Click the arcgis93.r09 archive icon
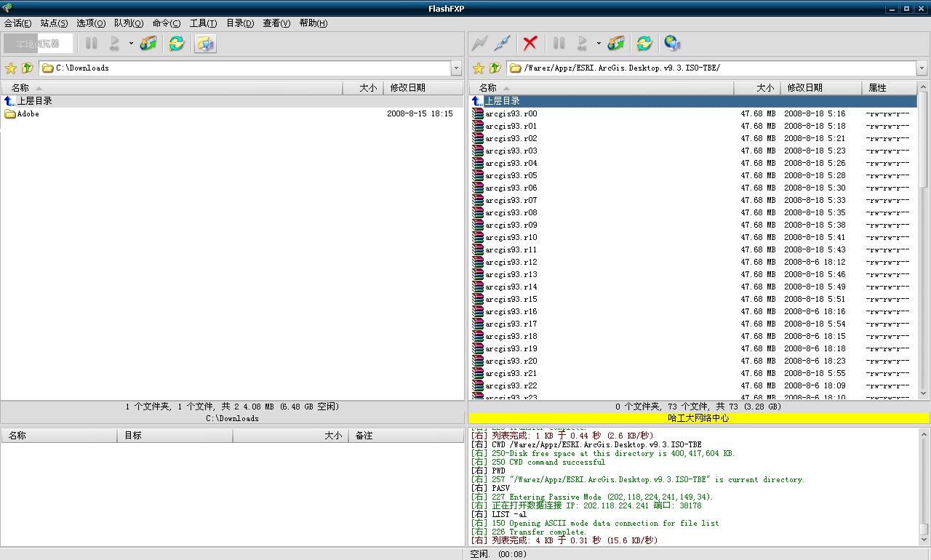Image resolution: width=931 pixels, height=560 pixels. tap(478, 225)
